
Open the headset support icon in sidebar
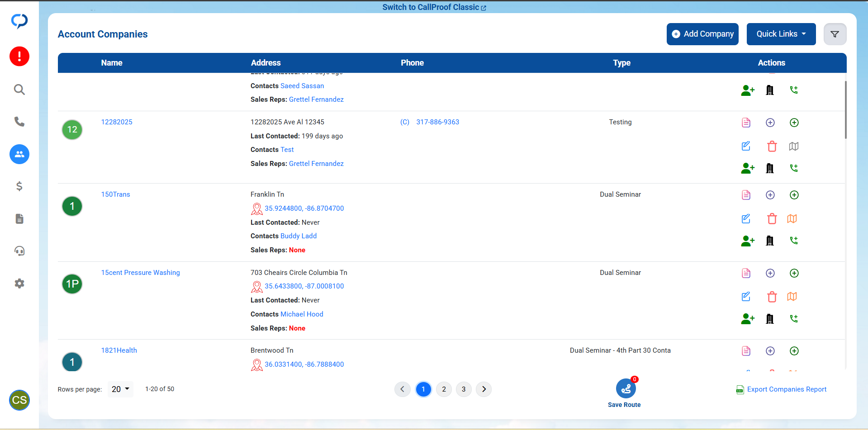coord(19,251)
